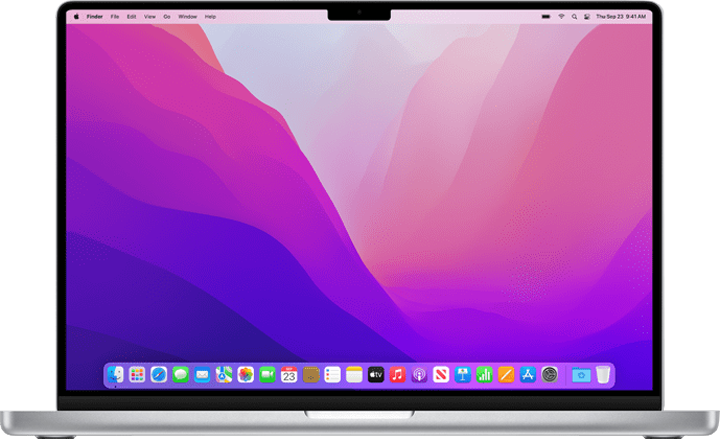The image size is (720, 439).
Task: Open the Apple TV app
Action: [376, 375]
